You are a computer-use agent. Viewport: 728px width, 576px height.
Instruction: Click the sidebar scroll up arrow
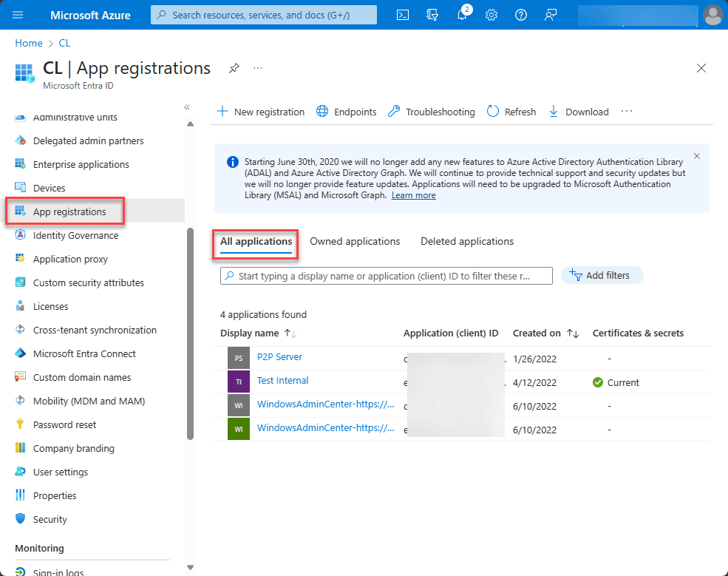click(x=191, y=124)
